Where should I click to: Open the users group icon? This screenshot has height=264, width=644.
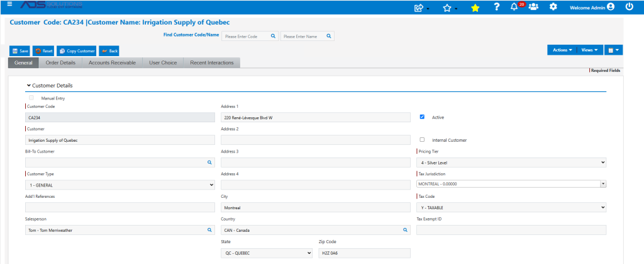click(533, 6)
